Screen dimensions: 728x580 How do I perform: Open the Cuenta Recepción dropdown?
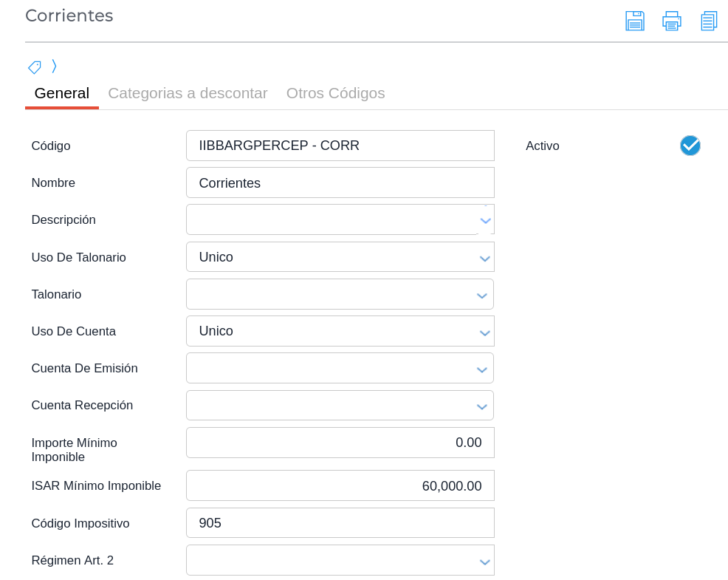click(x=481, y=406)
